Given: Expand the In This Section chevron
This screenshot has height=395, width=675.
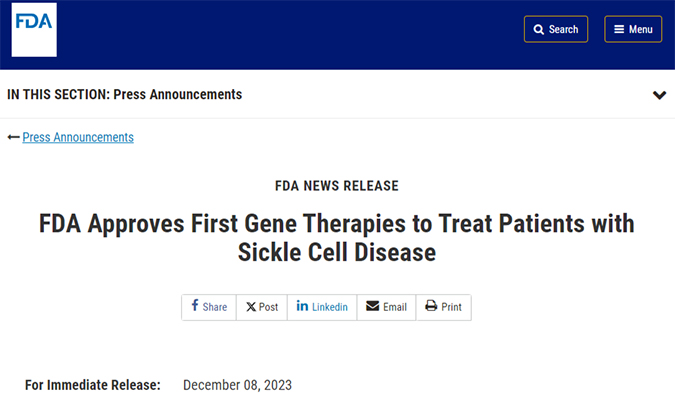Looking at the screenshot, I should pos(660,95).
